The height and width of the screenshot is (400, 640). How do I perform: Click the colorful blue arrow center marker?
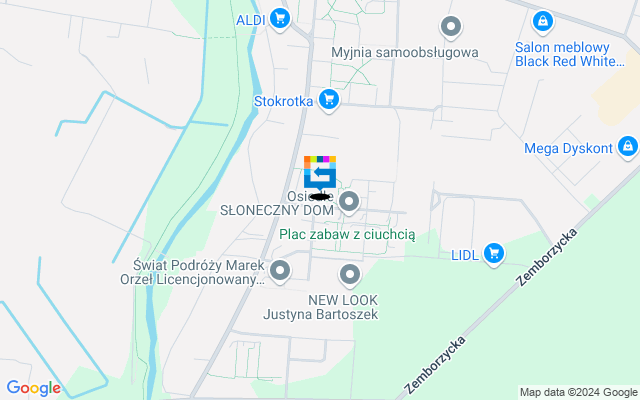(x=320, y=174)
